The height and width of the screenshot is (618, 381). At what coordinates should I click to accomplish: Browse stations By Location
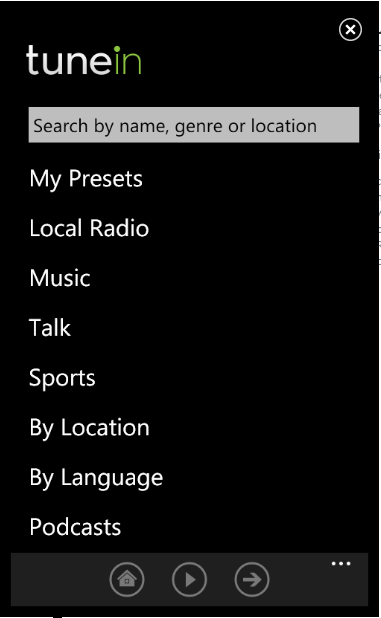click(89, 428)
